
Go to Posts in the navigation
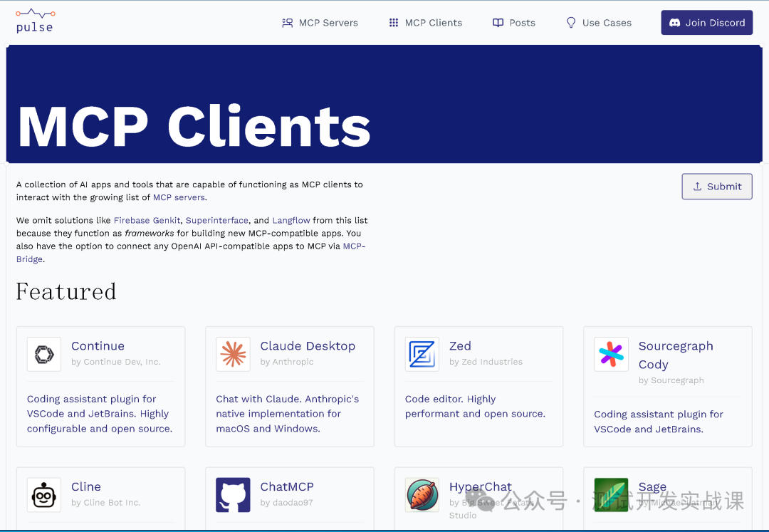[514, 23]
